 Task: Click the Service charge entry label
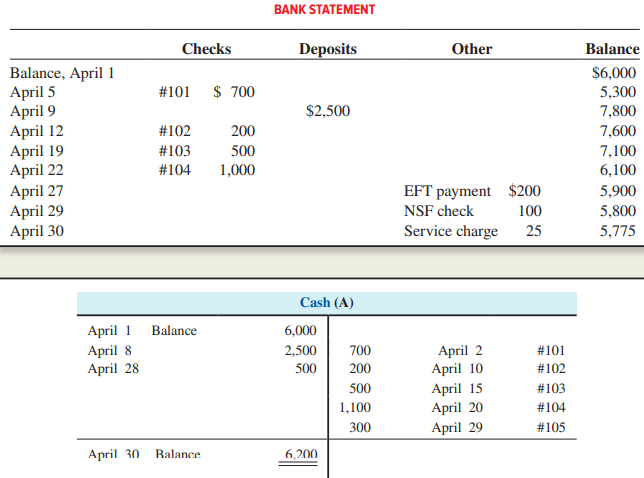pos(450,231)
